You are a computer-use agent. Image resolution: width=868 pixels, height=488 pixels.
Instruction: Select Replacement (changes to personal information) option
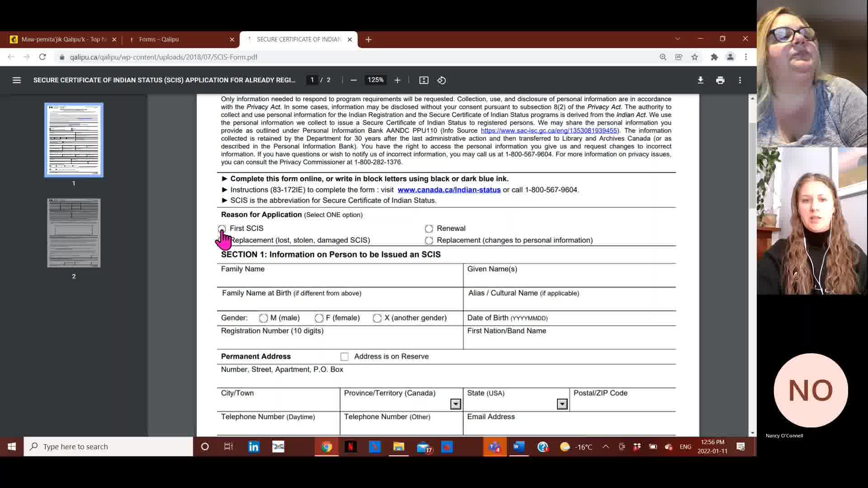pyautogui.click(x=429, y=240)
